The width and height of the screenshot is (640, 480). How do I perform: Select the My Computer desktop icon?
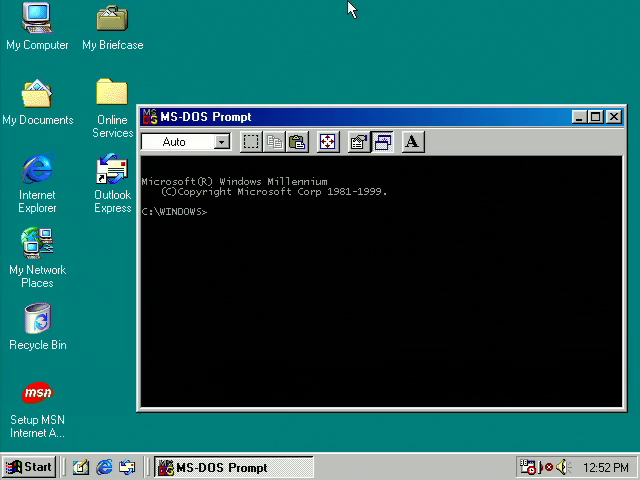37,27
